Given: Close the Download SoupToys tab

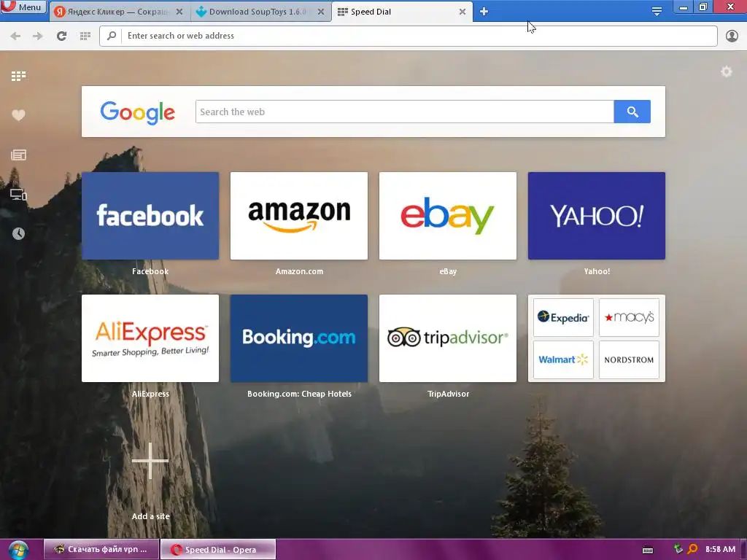Looking at the screenshot, I should tap(321, 12).
